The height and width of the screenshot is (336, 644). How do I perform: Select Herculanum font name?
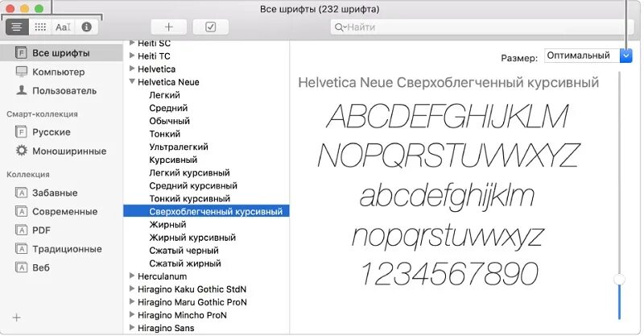[x=163, y=276]
